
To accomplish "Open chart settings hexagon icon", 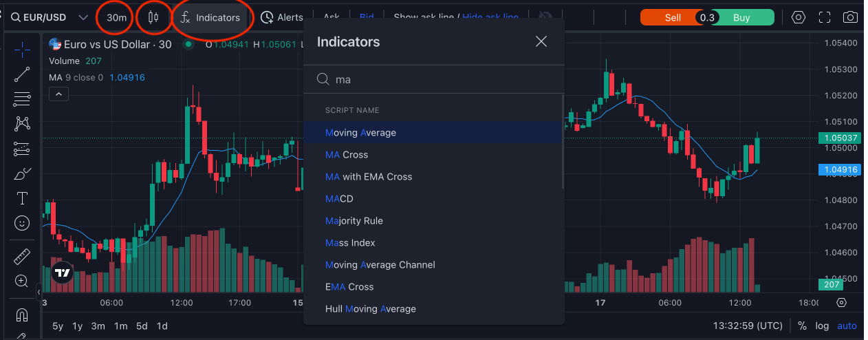I will (798, 17).
